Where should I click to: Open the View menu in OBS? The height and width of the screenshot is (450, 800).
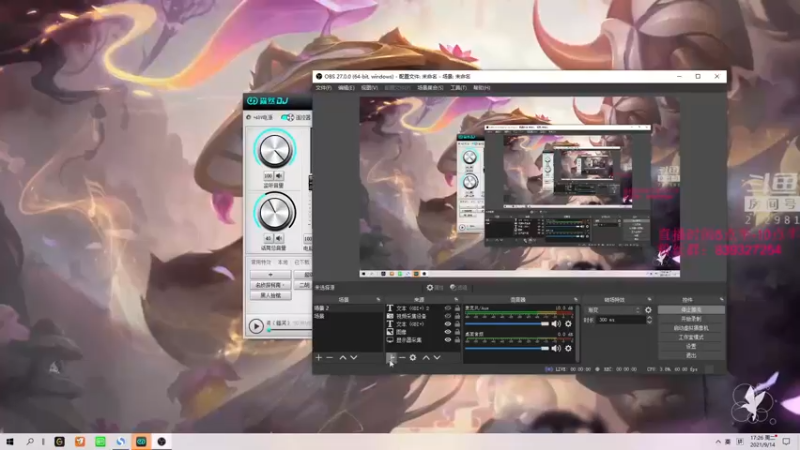(x=369, y=88)
